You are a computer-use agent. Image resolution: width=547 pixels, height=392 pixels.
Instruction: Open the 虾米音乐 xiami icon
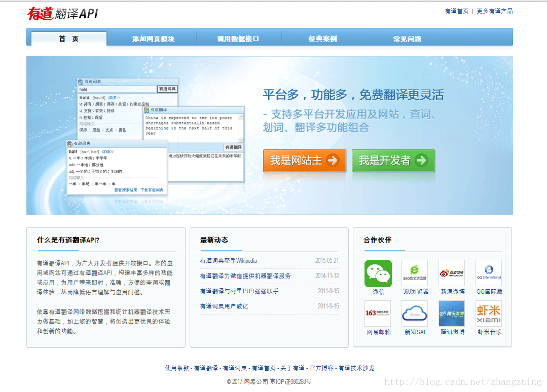(489, 313)
